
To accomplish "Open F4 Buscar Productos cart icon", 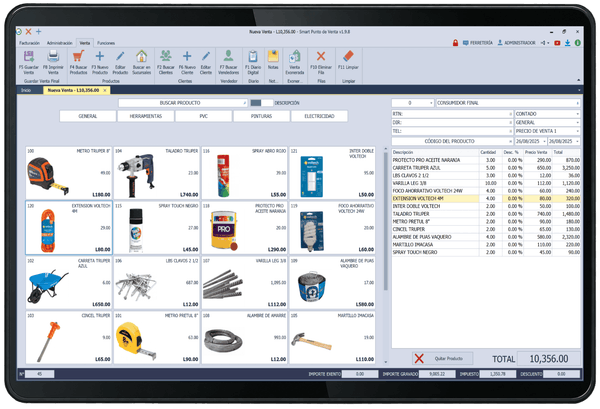I will (x=78, y=57).
